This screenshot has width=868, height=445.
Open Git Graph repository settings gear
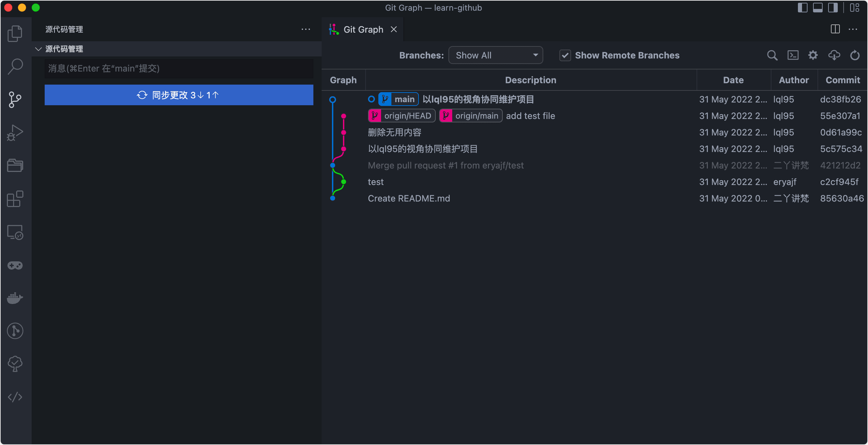coord(813,55)
